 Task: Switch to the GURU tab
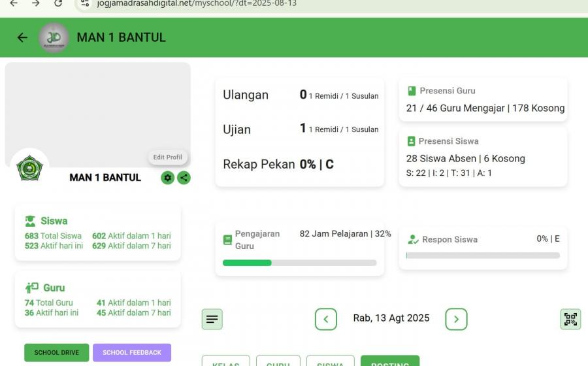pos(278,361)
